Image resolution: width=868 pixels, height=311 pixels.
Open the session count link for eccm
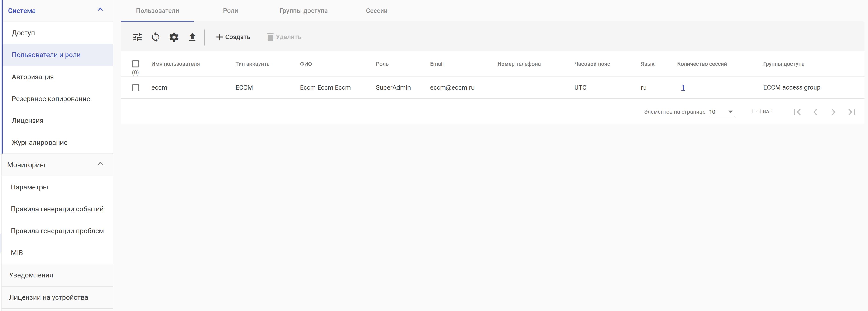683,87
